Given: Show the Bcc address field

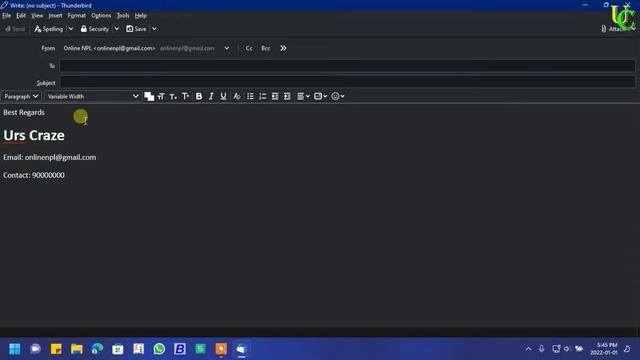Looking at the screenshot, I should pos(266,48).
